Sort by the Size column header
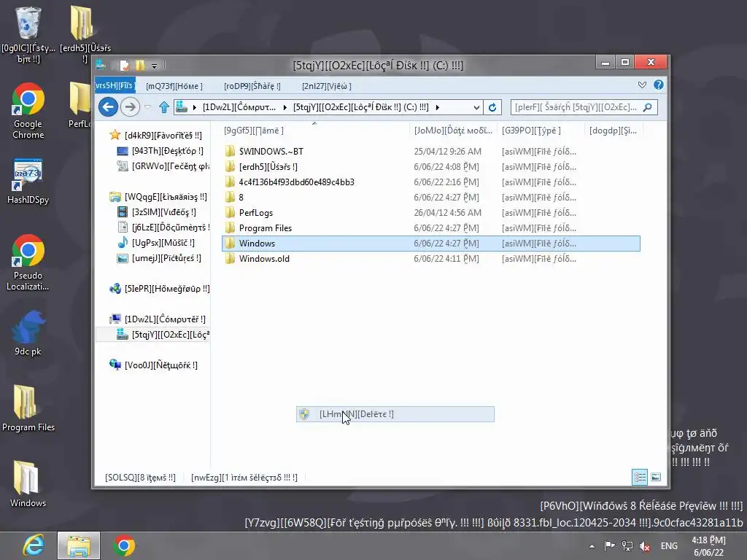This screenshot has height=560, width=747. click(x=613, y=131)
